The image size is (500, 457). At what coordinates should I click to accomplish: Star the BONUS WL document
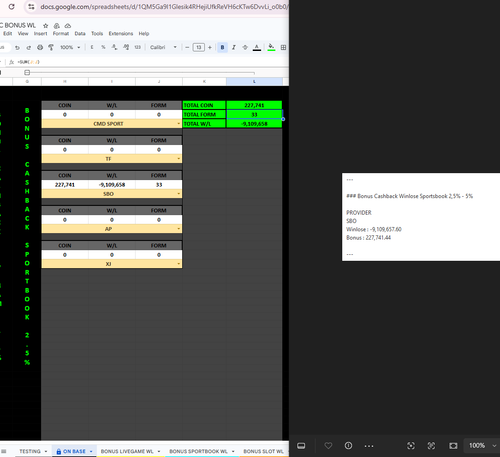46,26
